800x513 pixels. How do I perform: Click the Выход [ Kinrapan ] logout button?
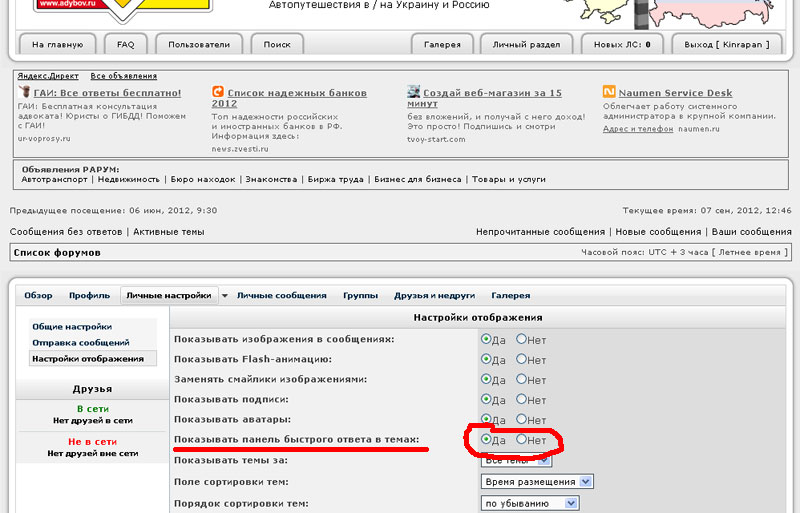tap(728, 45)
